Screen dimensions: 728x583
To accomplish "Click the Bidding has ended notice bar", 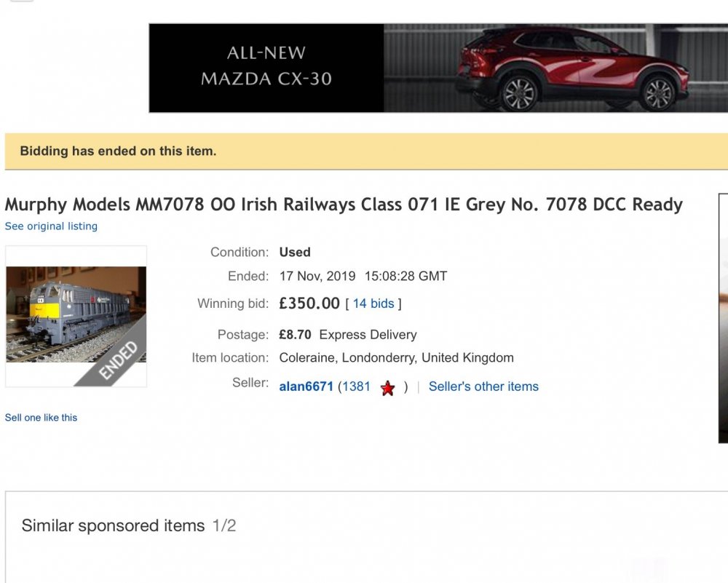I will tap(364, 151).
